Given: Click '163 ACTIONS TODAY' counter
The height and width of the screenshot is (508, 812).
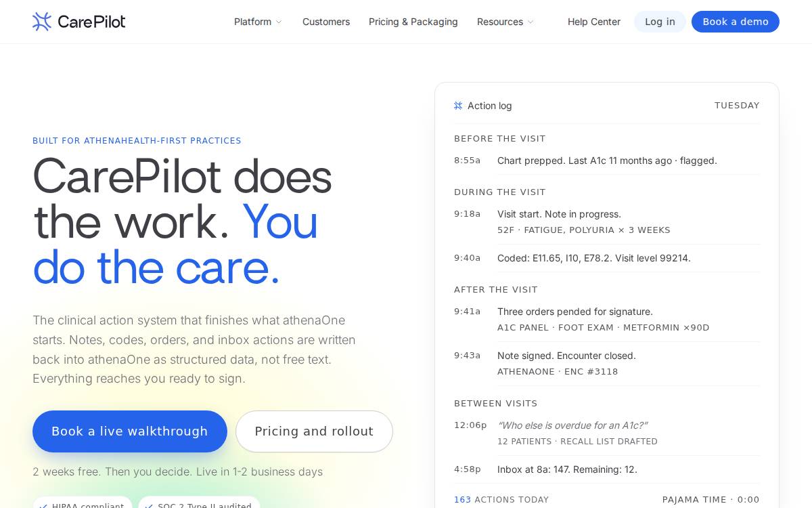Looking at the screenshot, I should [x=501, y=500].
